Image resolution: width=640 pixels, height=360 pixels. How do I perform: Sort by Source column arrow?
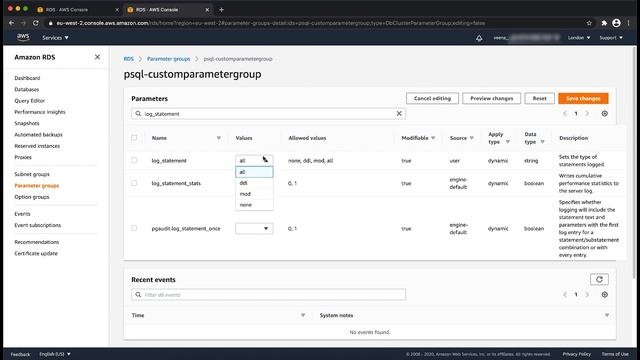(x=471, y=138)
